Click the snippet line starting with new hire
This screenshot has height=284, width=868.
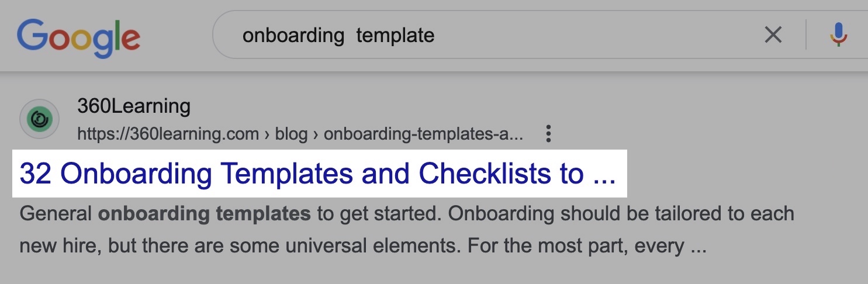coord(363,246)
